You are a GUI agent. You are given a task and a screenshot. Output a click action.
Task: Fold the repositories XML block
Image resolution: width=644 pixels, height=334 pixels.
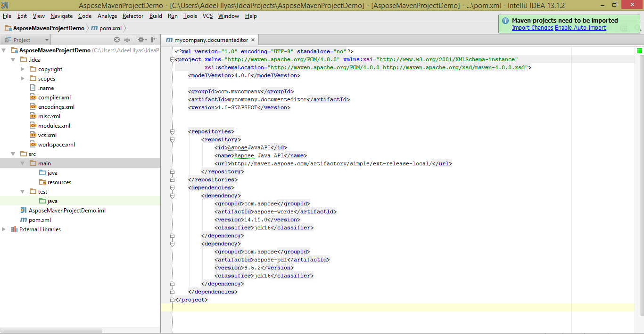172,132
